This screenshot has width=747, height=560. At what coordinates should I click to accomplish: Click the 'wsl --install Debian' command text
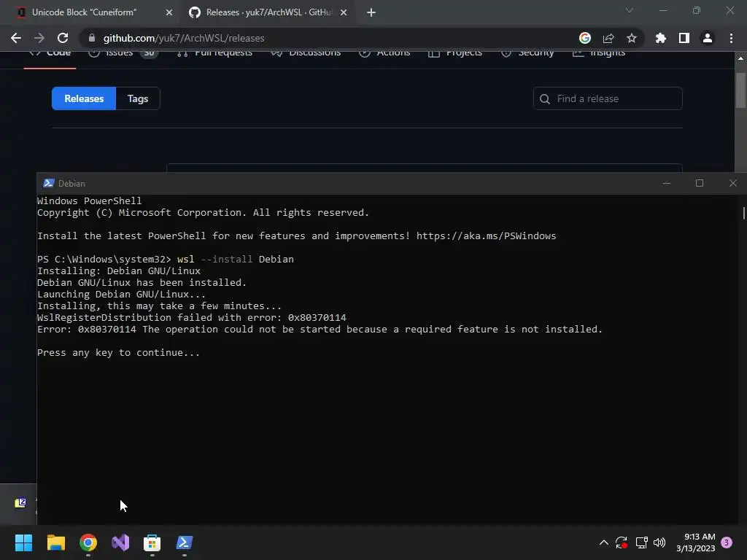236,260
